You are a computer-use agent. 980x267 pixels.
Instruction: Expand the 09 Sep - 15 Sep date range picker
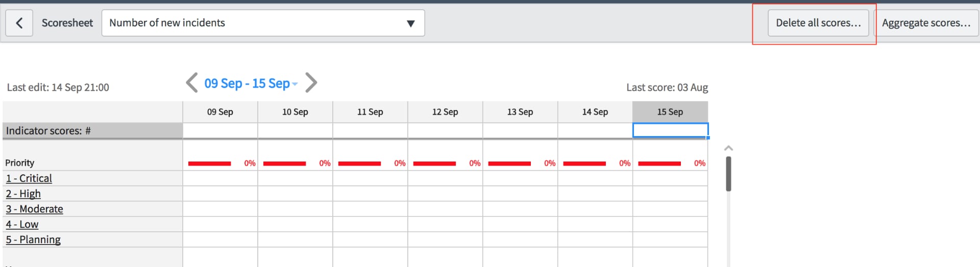pyautogui.click(x=251, y=83)
